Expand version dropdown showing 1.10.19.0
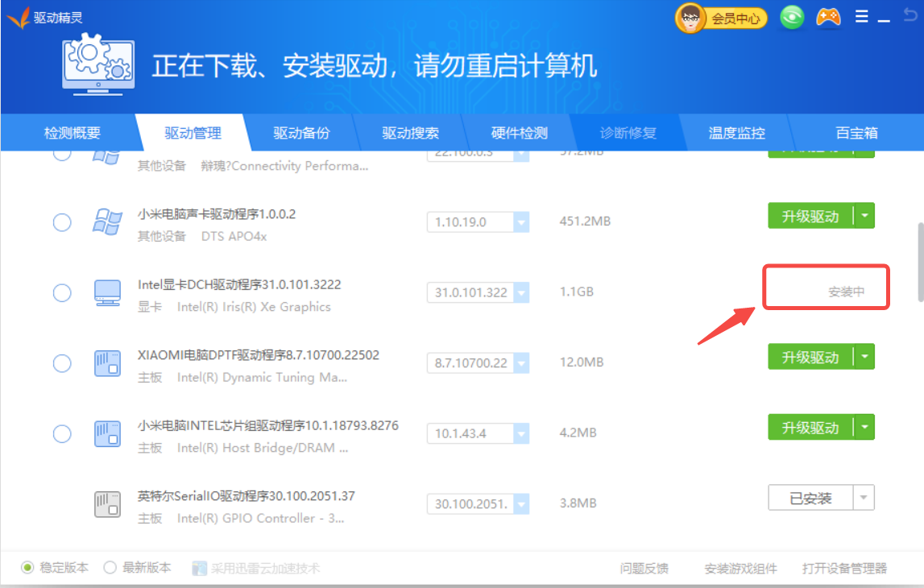This screenshot has width=924, height=588. coord(520,222)
